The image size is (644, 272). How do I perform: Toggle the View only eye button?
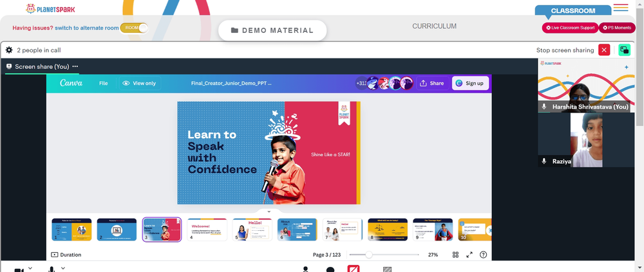point(140,84)
